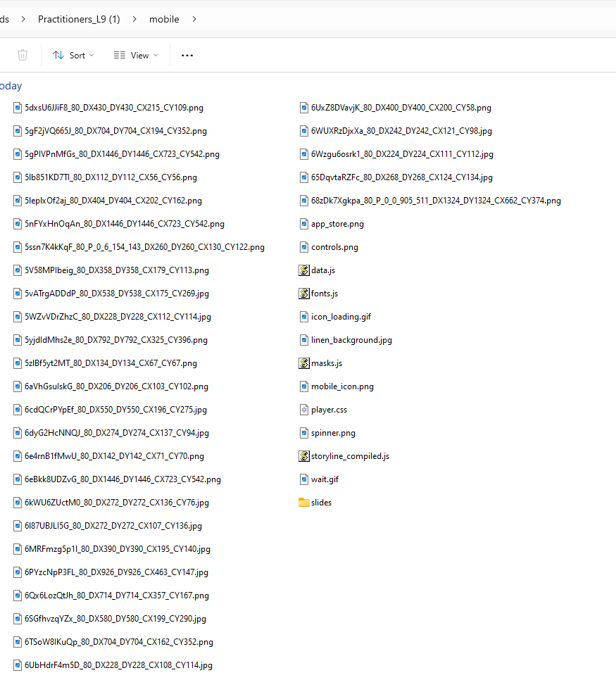Select file name 5V58MPlbeig_80_DX358
The image size is (616, 680).
[x=117, y=270]
